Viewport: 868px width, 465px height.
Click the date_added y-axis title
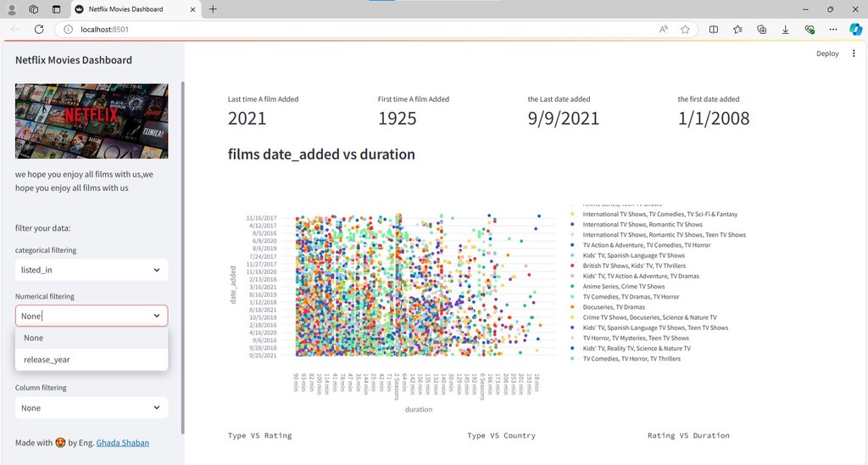(x=233, y=285)
